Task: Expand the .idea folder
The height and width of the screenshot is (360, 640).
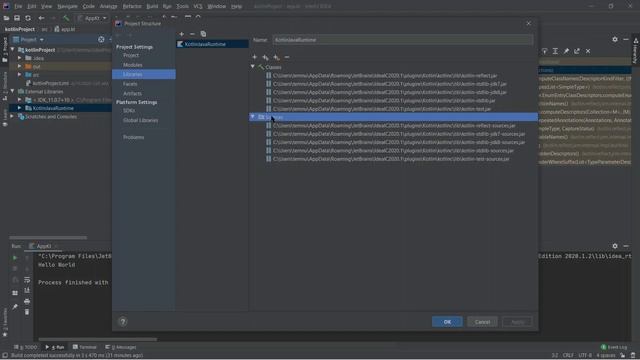Action: click(x=19, y=58)
